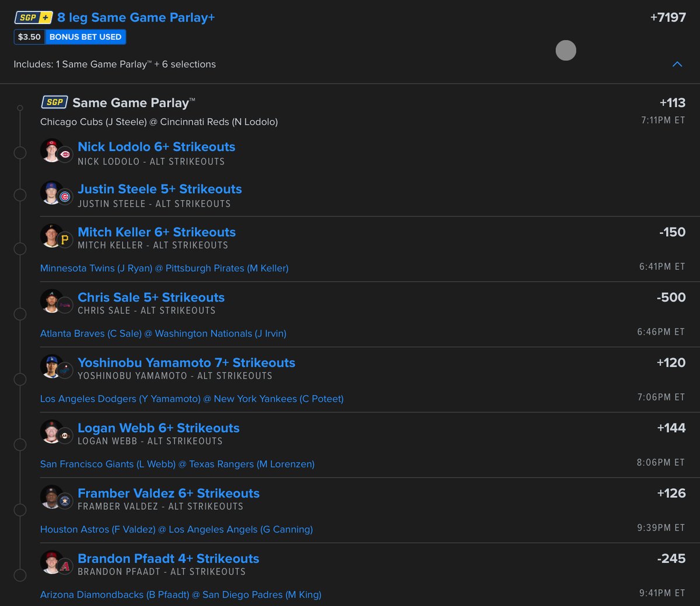This screenshot has width=700, height=606.
Task: Click the Atlanta Braves logo icon
Action: coord(65,305)
